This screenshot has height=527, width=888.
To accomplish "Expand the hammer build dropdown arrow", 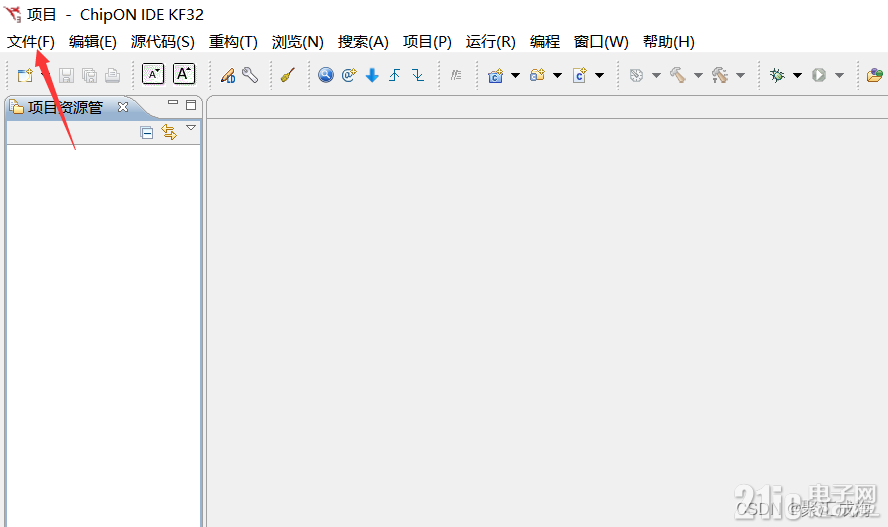I will coord(698,75).
